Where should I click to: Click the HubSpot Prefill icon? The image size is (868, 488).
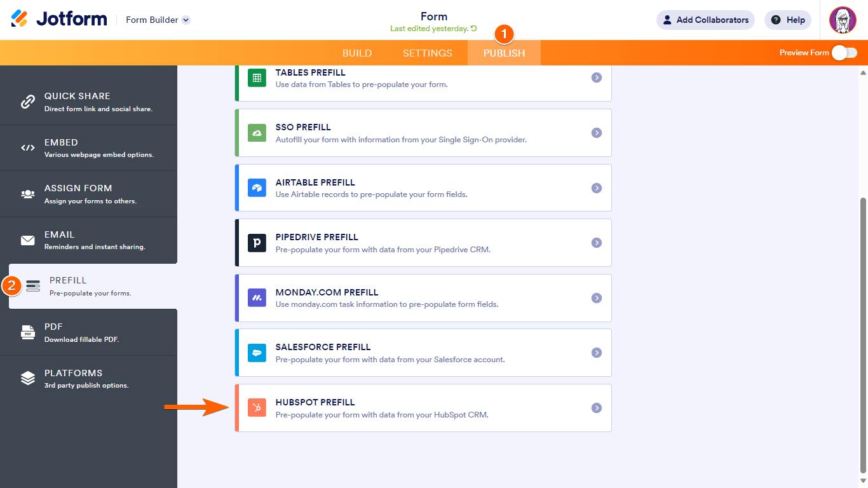click(x=257, y=408)
